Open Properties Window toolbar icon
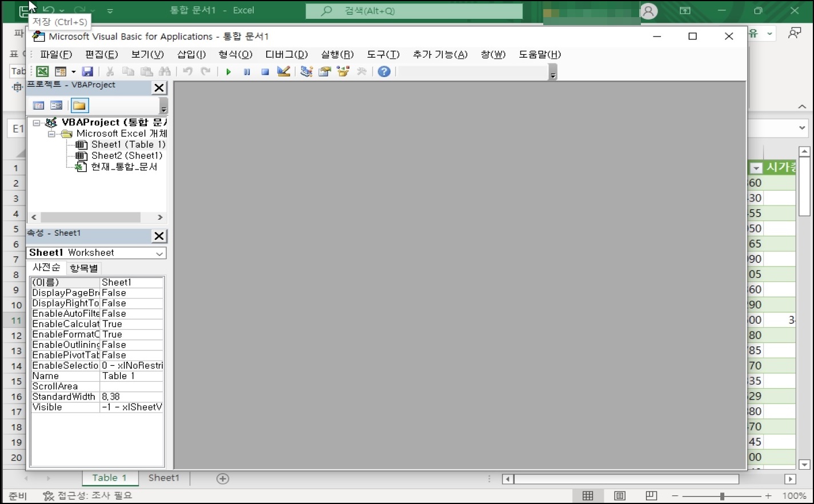 tap(325, 71)
